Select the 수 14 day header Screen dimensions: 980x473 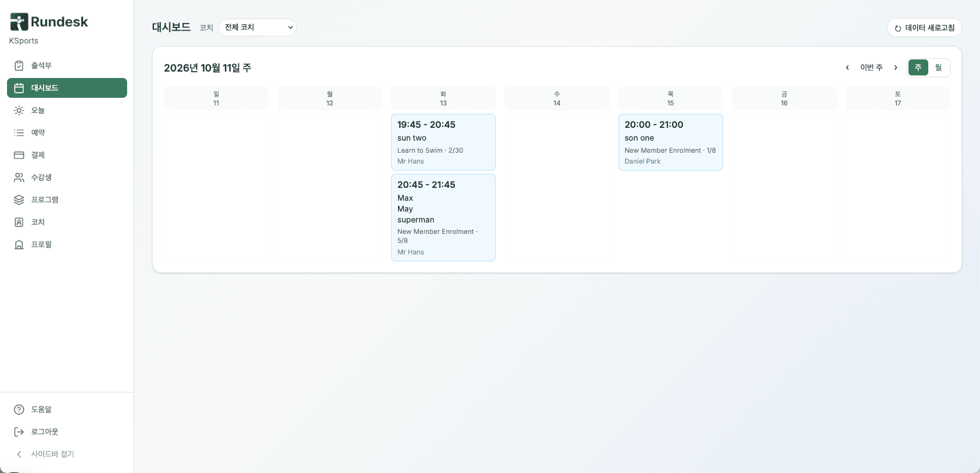click(x=557, y=98)
